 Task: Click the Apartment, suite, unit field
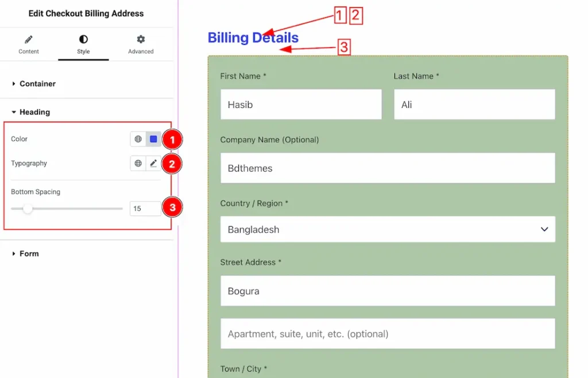coord(388,334)
